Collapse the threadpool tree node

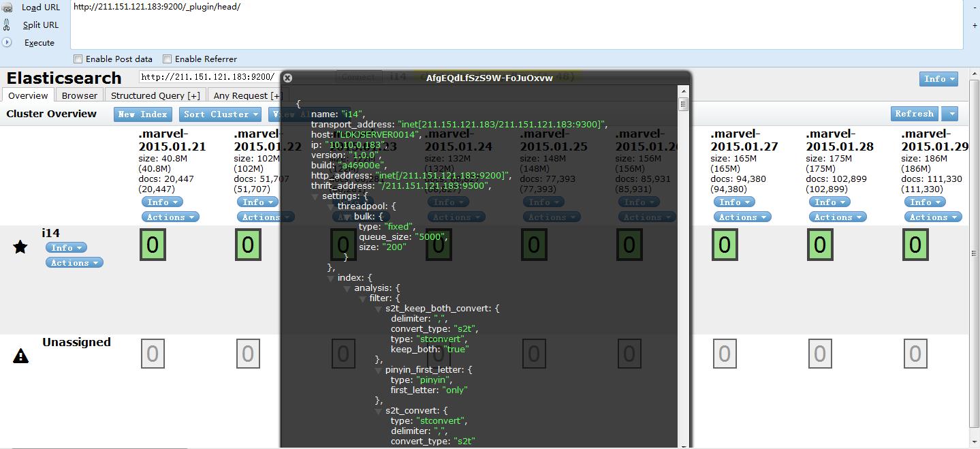point(330,206)
